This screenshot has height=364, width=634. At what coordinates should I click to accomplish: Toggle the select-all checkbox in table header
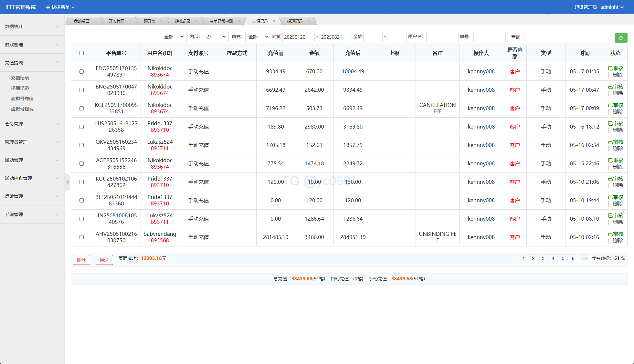point(81,53)
